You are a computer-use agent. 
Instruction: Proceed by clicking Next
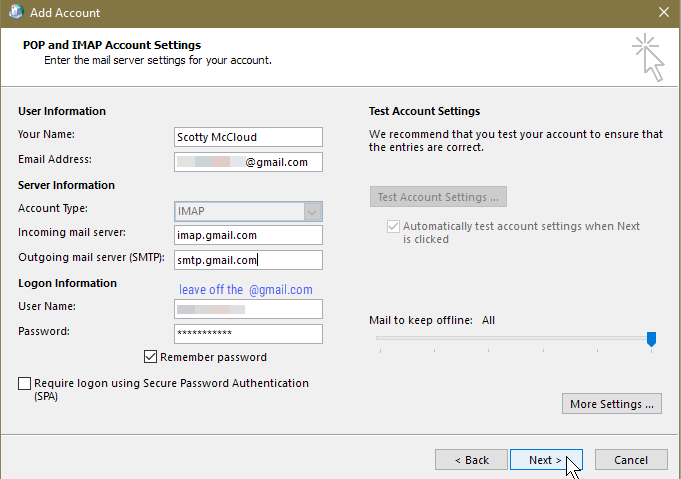pos(546,460)
